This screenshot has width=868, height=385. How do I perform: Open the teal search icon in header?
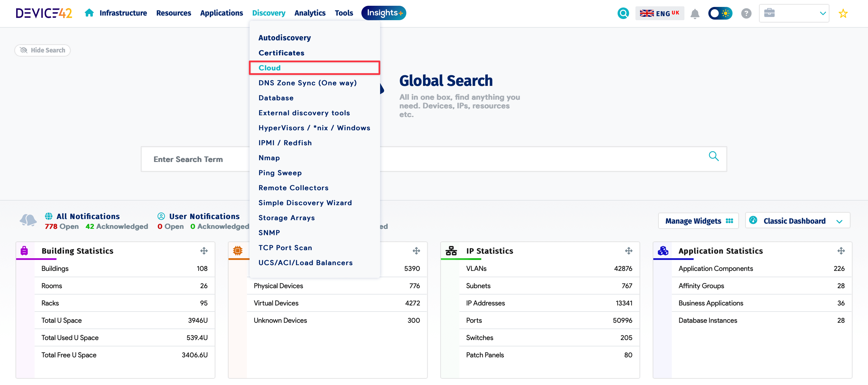point(623,14)
